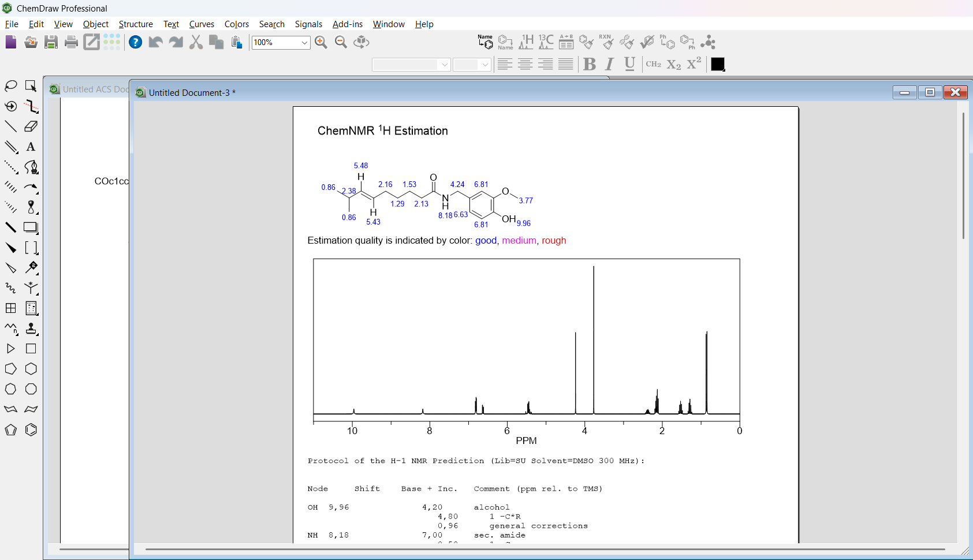Click the 1H NMR prediction icon

coord(526,42)
